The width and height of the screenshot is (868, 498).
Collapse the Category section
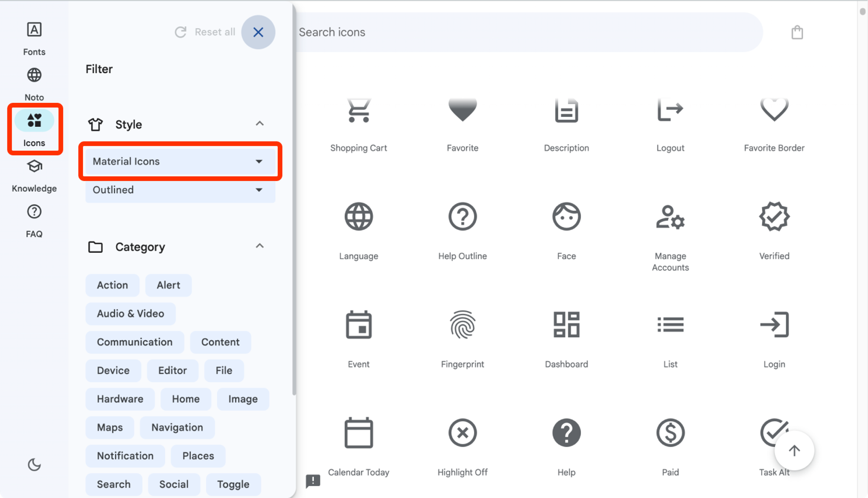(x=260, y=246)
